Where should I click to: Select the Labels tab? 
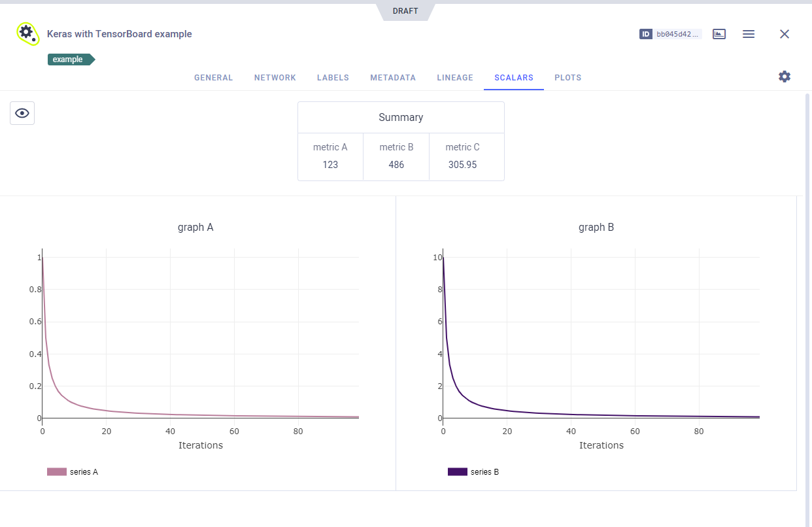(x=333, y=78)
